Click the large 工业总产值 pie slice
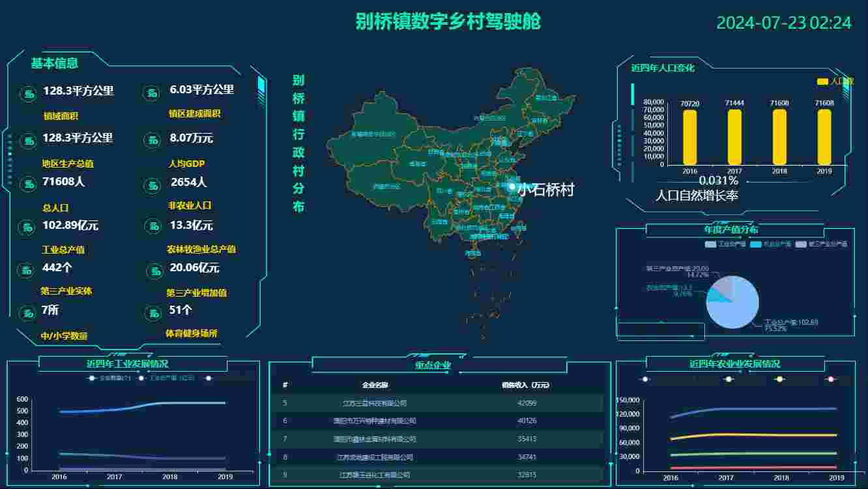This screenshot has width=868, height=489. click(x=736, y=306)
